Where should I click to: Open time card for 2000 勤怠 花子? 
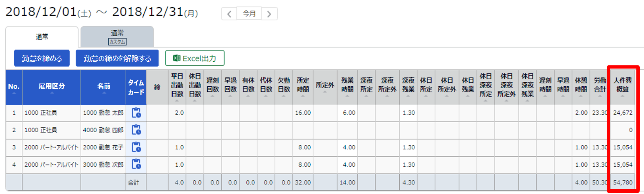[x=136, y=147]
